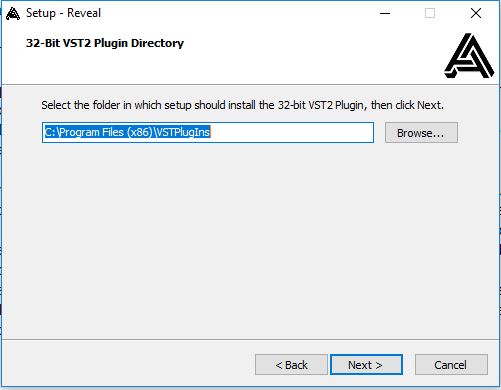Viewport: 501px width, 390px height.
Task: Click the word "Reveal" in the window title
Action: click(84, 13)
